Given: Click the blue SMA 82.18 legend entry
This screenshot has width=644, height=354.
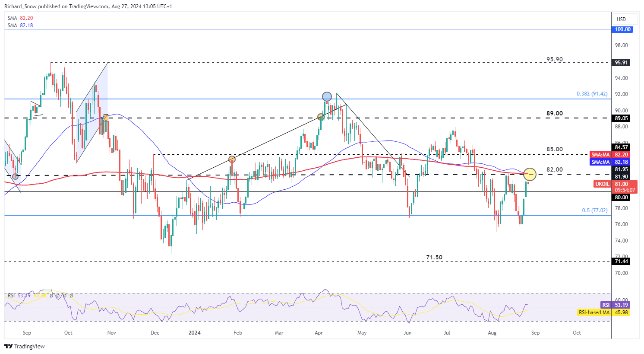Looking at the screenshot, I should pyautogui.click(x=20, y=26).
